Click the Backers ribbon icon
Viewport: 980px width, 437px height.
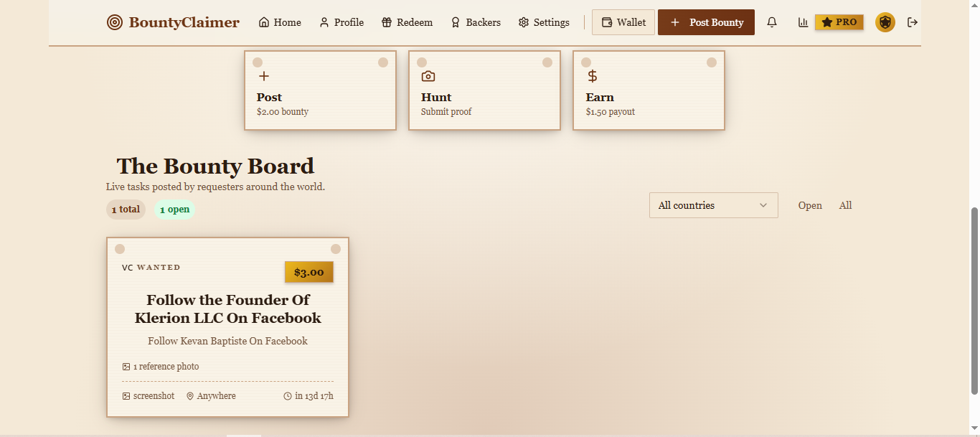point(456,22)
